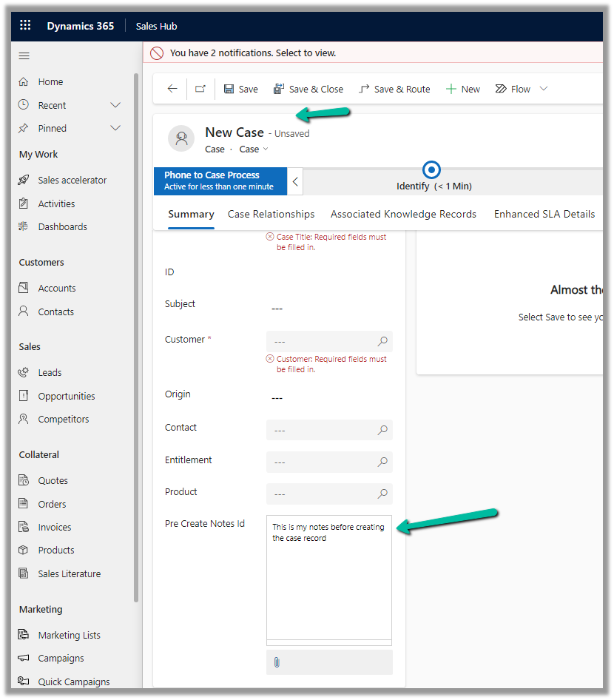614x700 pixels.
Task: Open the Associated Knowledge Records tab
Action: pyautogui.click(x=403, y=214)
